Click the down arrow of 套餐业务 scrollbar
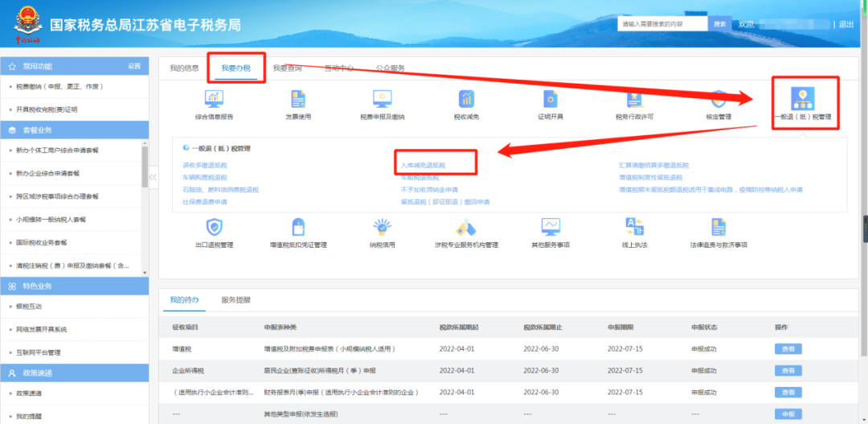868x424 pixels. click(145, 273)
